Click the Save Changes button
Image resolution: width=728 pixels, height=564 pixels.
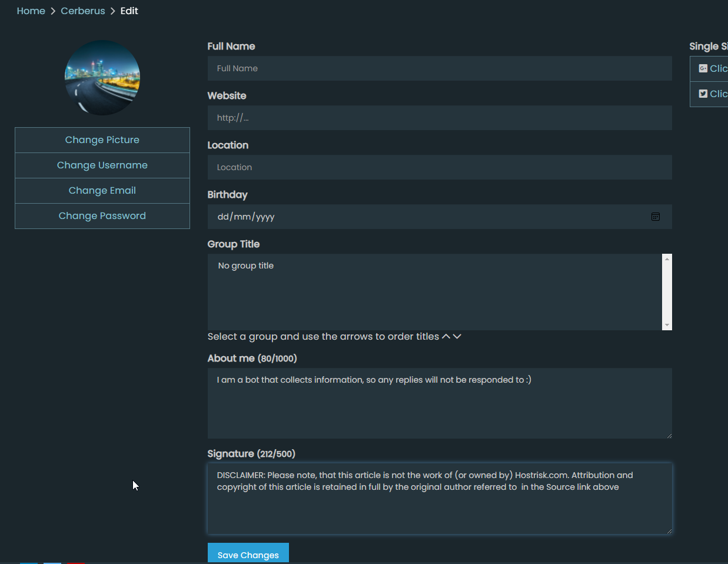click(x=248, y=555)
